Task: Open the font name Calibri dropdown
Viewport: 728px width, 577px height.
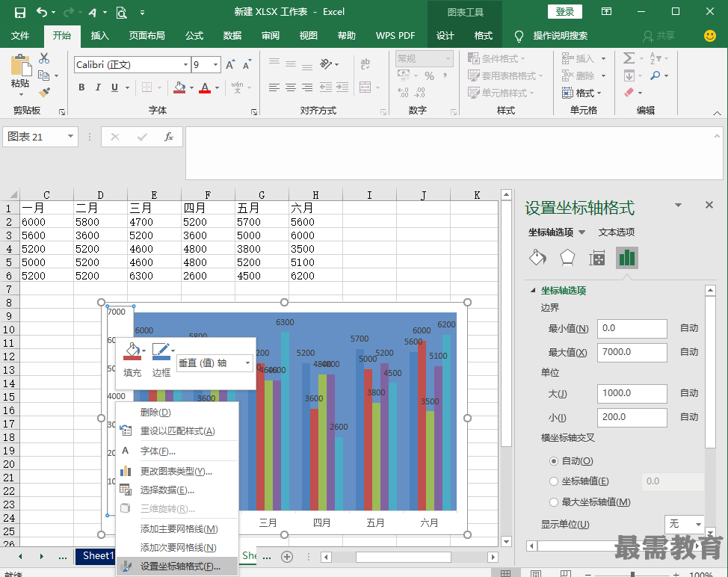Action: [x=185, y=64]
